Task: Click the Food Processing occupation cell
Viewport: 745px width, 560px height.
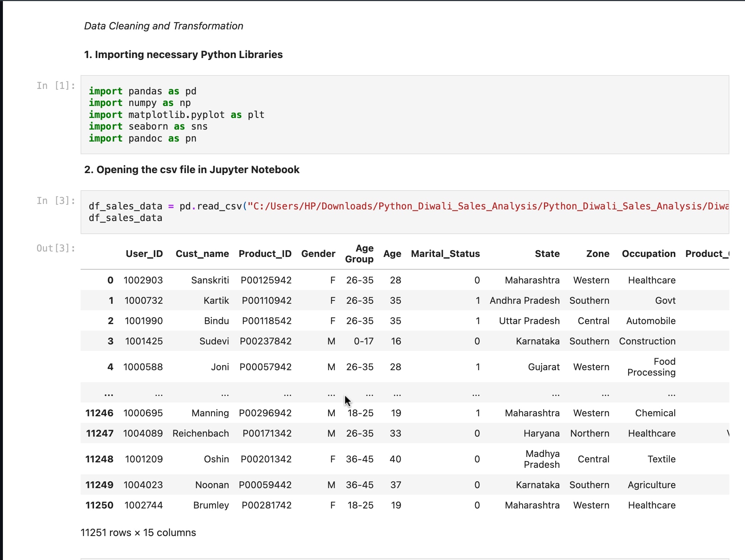Action: [651, 367]
